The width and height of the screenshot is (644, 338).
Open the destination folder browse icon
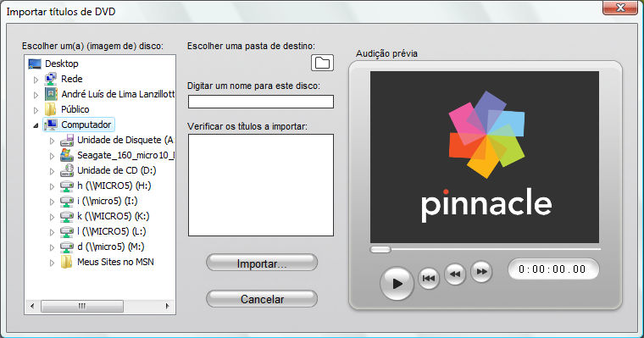pos(322,63)
